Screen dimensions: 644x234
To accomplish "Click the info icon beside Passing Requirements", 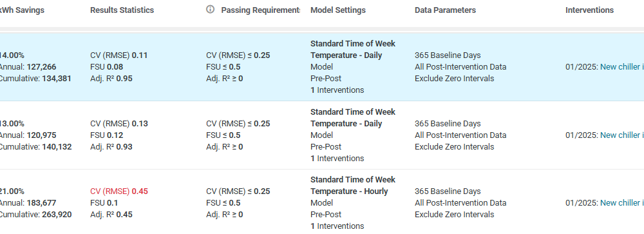I will (211, 10).
